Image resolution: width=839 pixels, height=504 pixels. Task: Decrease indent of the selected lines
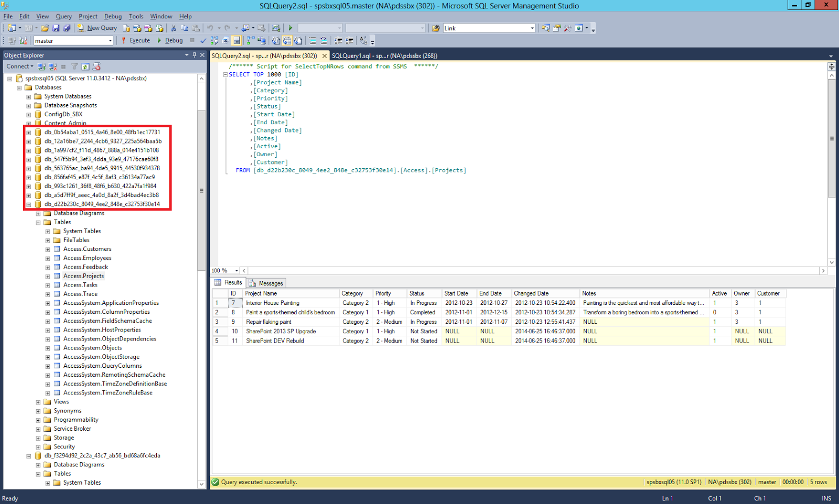[338, 41]
